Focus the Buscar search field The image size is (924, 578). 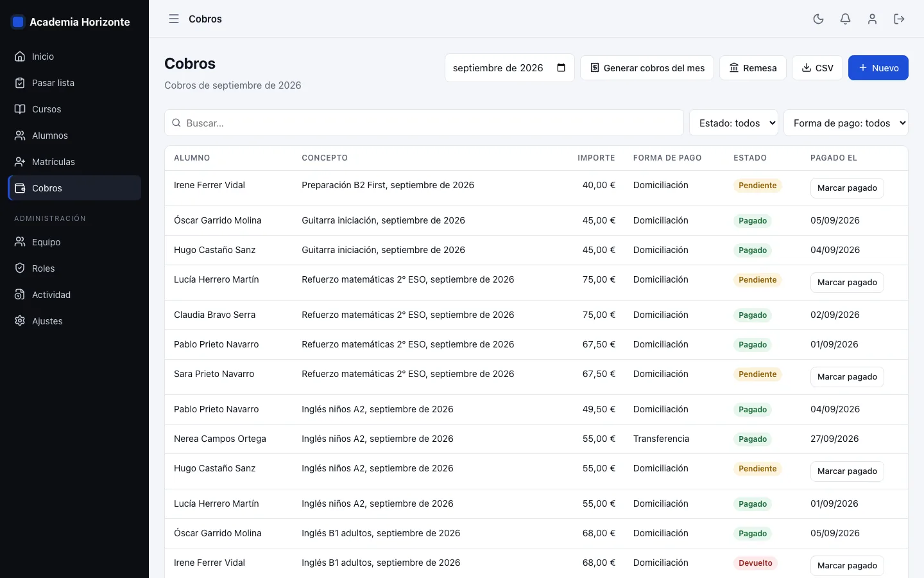click(424, 123)
